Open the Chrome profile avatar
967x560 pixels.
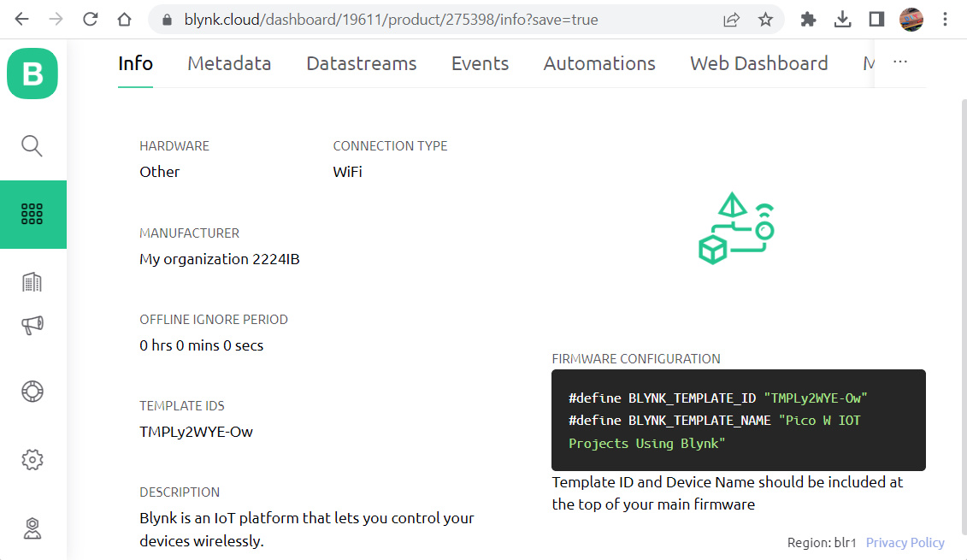[911, 20]
